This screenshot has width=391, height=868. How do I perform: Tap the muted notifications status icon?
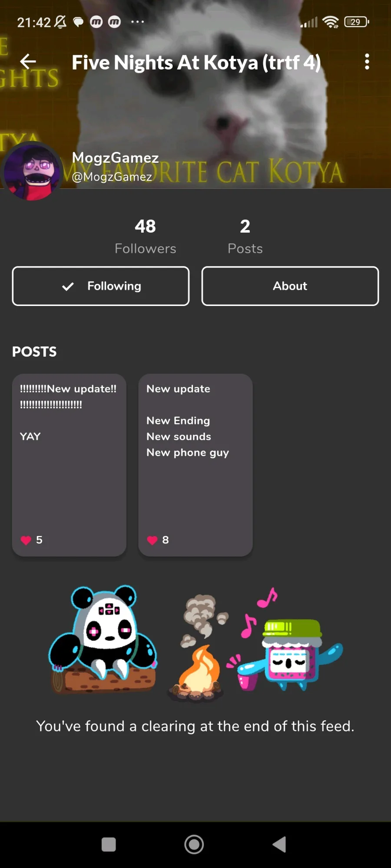[x=60, y=22]
